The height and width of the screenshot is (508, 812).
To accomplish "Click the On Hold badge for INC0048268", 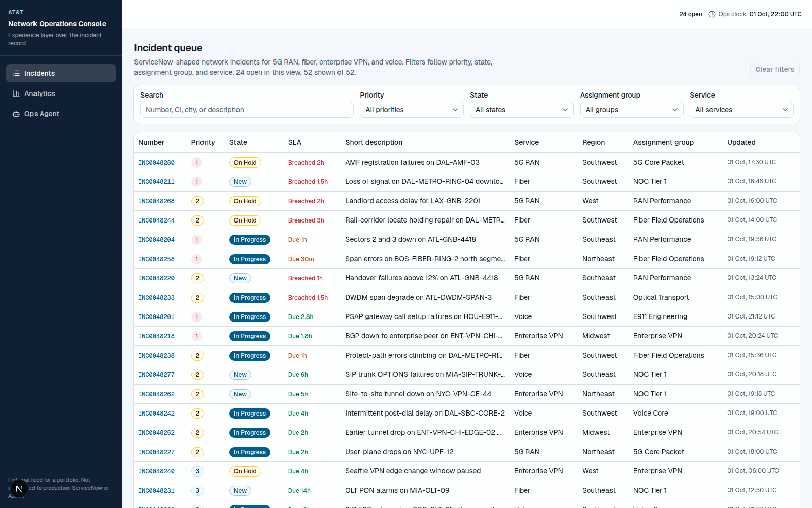I will point(245,201).
